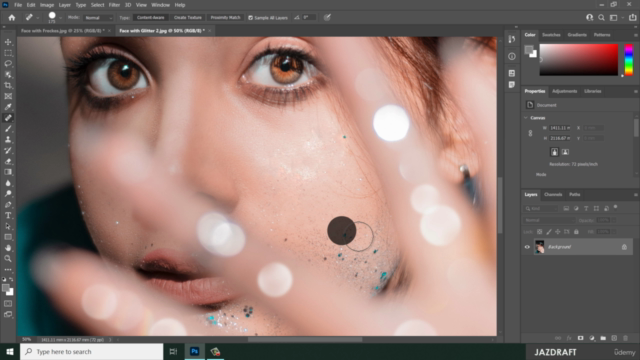Select the Lasso tool
Viewport: 640px width, 360px height.
tap(8, 64)
